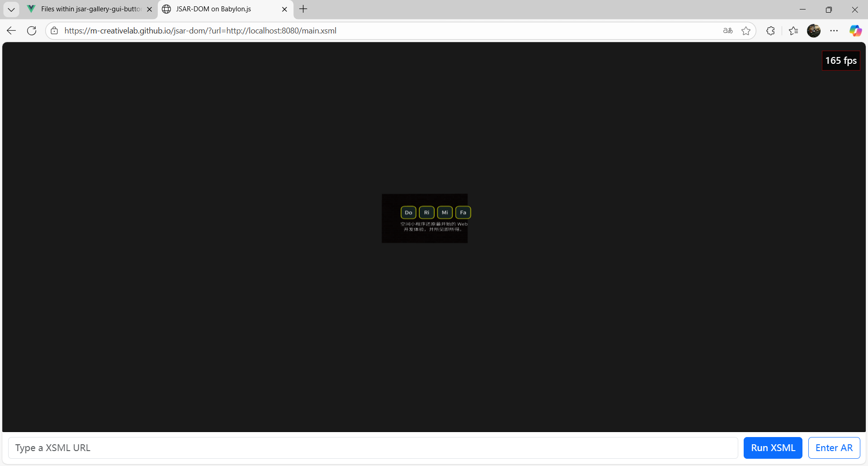Click the Do button in the scene
Screen dimensions: 868x466
click(409, 213)
